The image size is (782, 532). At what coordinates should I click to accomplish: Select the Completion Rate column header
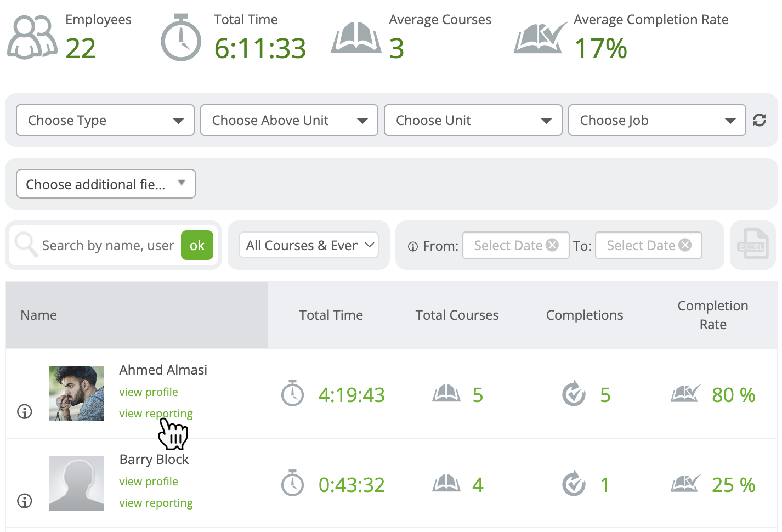coord(712,315)
